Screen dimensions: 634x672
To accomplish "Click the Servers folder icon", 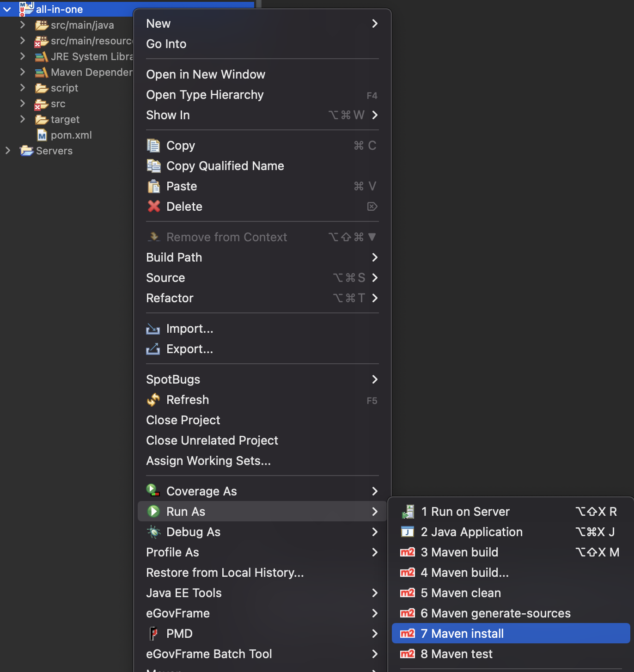I will point(27,151).
